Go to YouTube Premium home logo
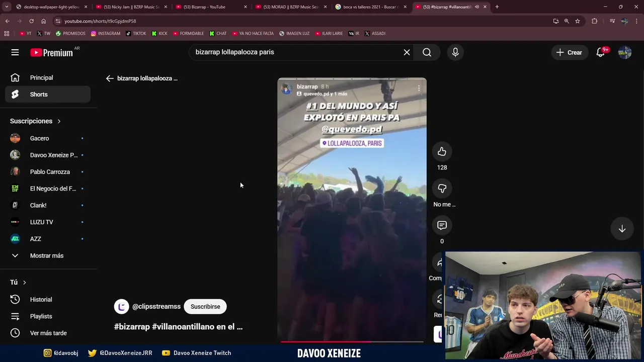Image resolution: width=644 pixels, height=362 pixels. (x=51, y=52)
